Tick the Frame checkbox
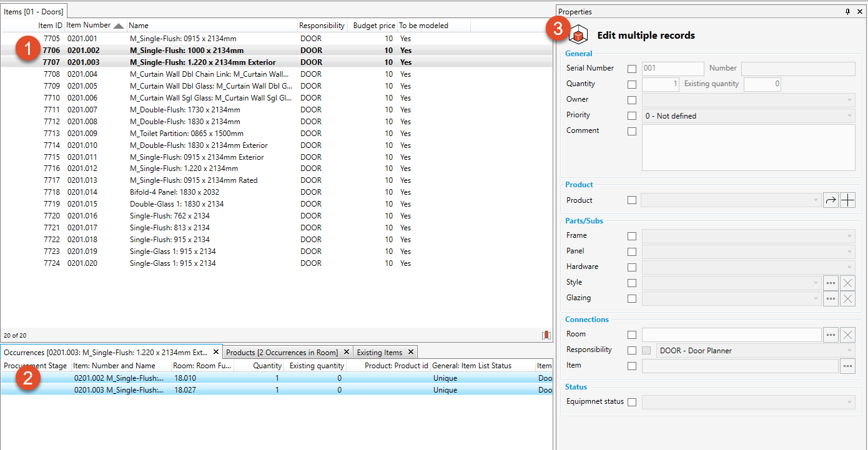This screenshot has width=868, height=450. pyautogui.click(x=632, y=236)
